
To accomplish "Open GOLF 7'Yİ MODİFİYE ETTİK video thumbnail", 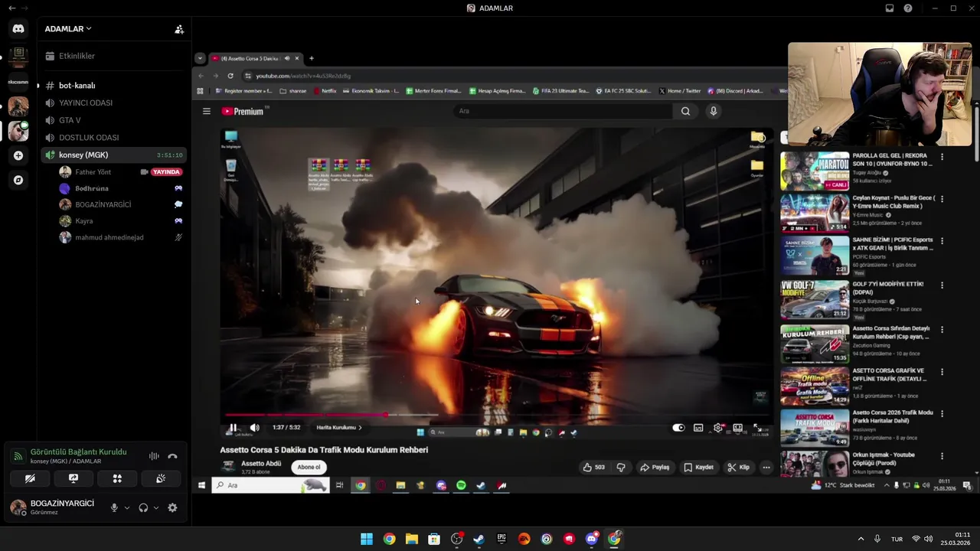I will 815,299.
